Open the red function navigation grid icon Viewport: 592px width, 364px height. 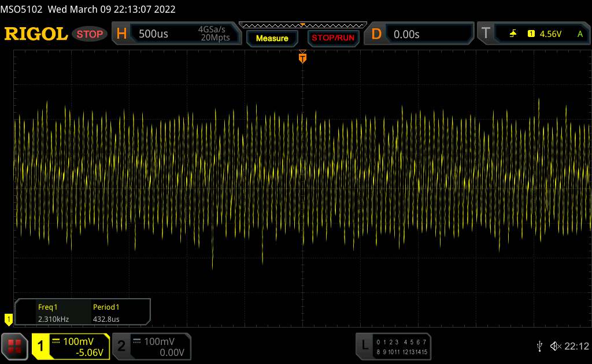tap(15, 346)
